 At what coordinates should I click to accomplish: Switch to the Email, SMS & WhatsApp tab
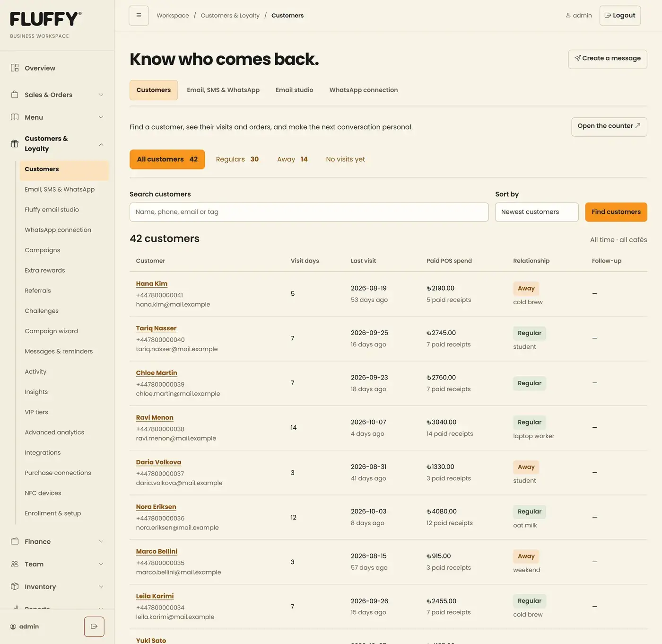pyautogui.click(x=223, y=90)
